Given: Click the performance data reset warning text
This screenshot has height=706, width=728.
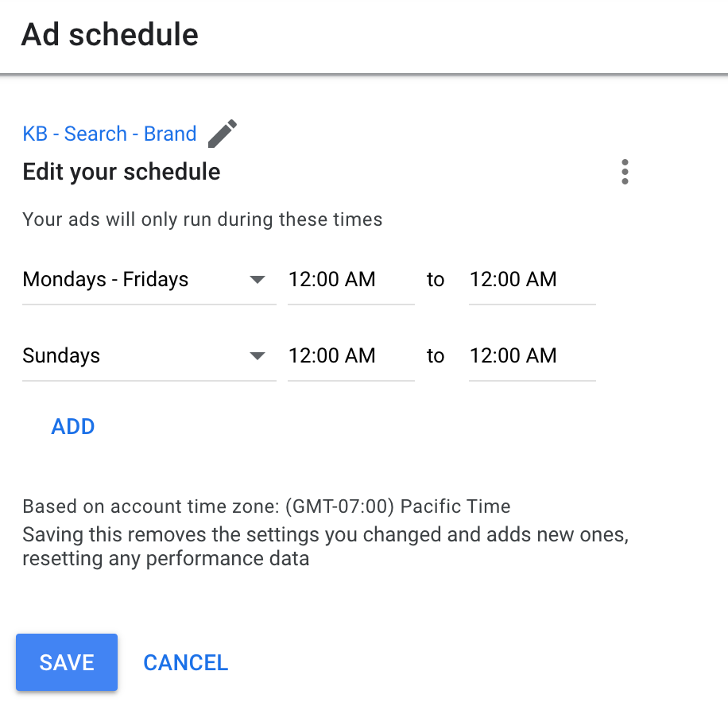Looking at the screenshot, I should 326,546.
